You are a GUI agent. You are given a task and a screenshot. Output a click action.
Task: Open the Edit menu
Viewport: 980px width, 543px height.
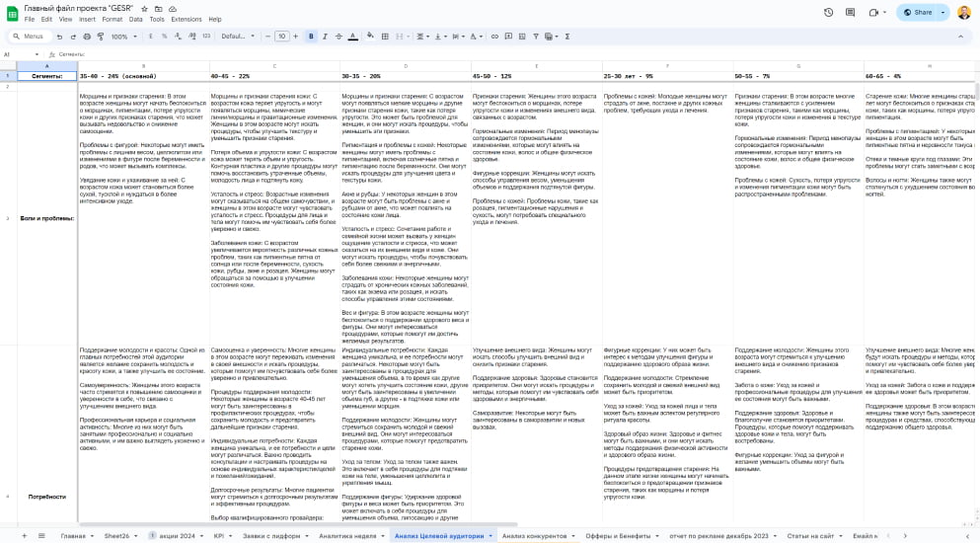(46, 20)
